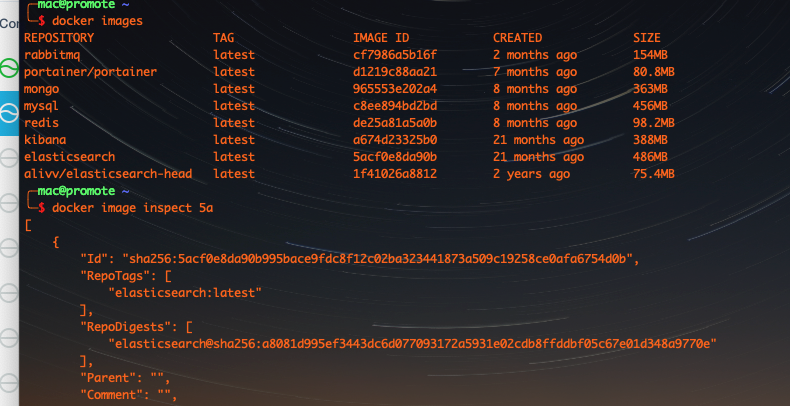Click '2 months ago' in rabbitmq row

pos(535,55)
